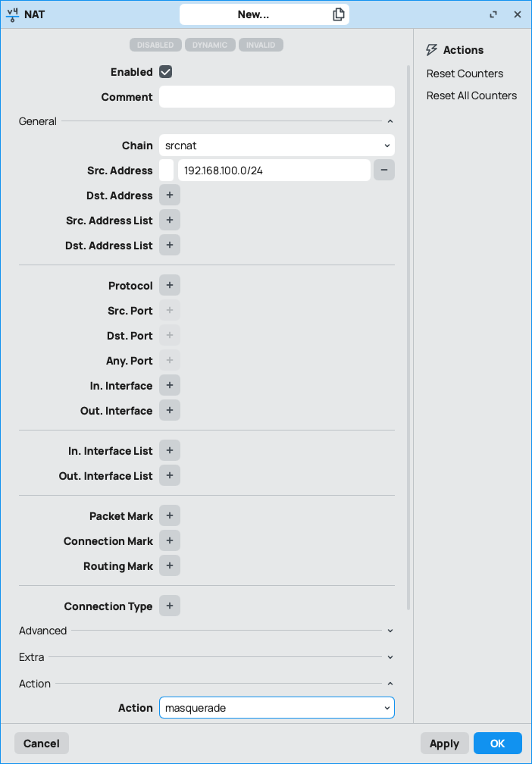Viewport: 532px width, 764px height.
Task: Copy the NAT rule using title bar icon
Action: (x=338, y=14)
